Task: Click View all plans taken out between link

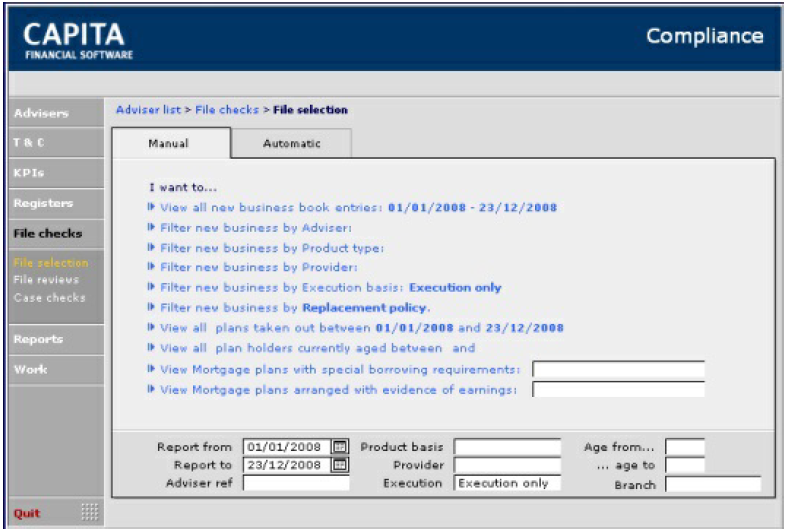Action: pos(362,328)
